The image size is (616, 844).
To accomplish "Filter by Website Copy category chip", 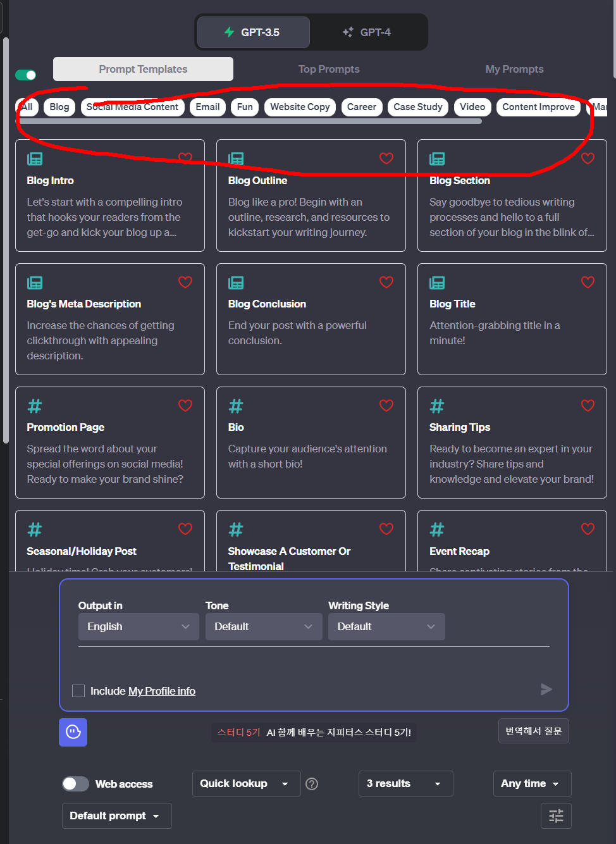I will (x=300, y=107).
